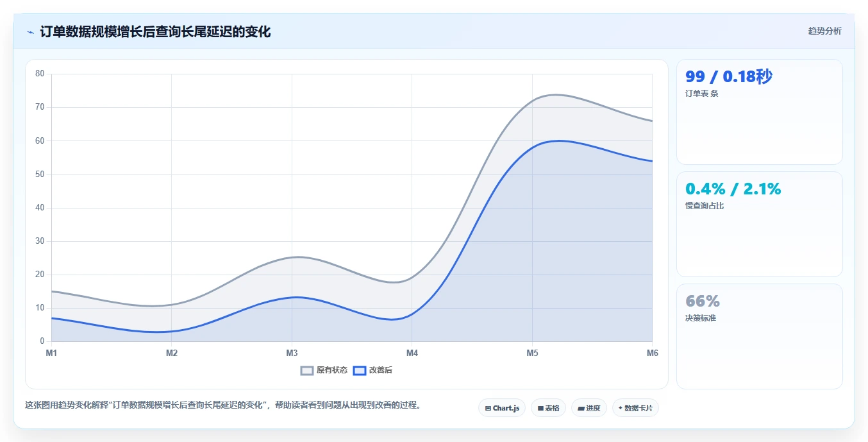Click the M3 x-axis label

[x=292, y=353]
